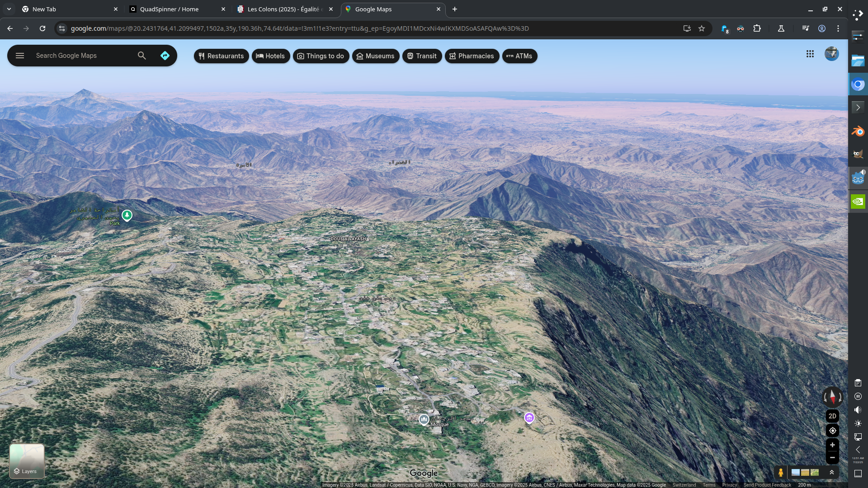
Task: Rotate view clockwise via compass right arrow
Action: pyautogui.click(x=840, y=398)
